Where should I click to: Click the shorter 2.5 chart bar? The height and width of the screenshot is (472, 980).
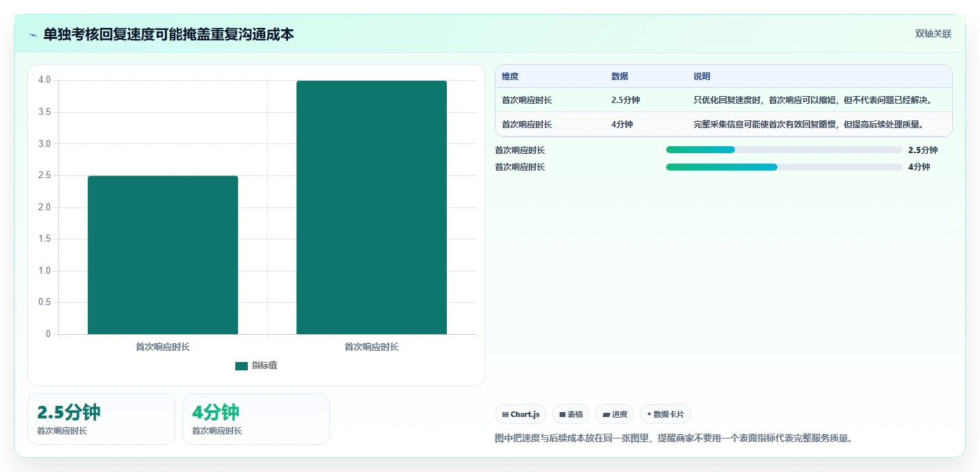coord(163,255)
